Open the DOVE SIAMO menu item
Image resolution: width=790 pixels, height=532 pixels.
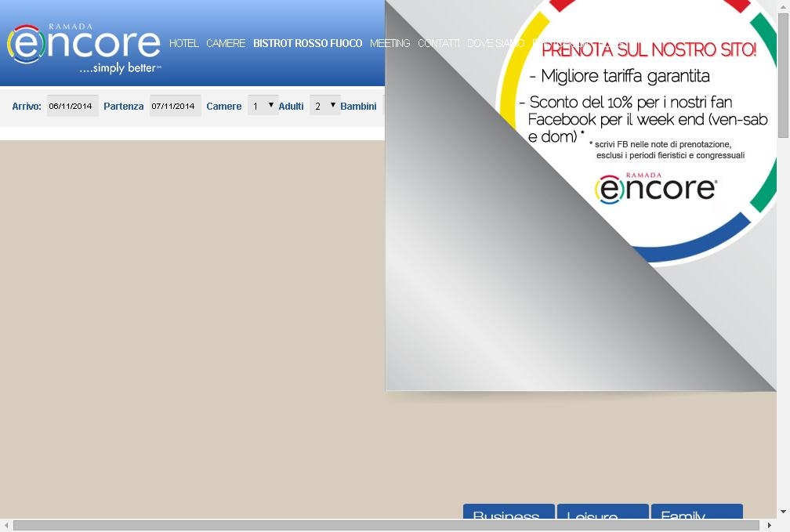[496, 43]
